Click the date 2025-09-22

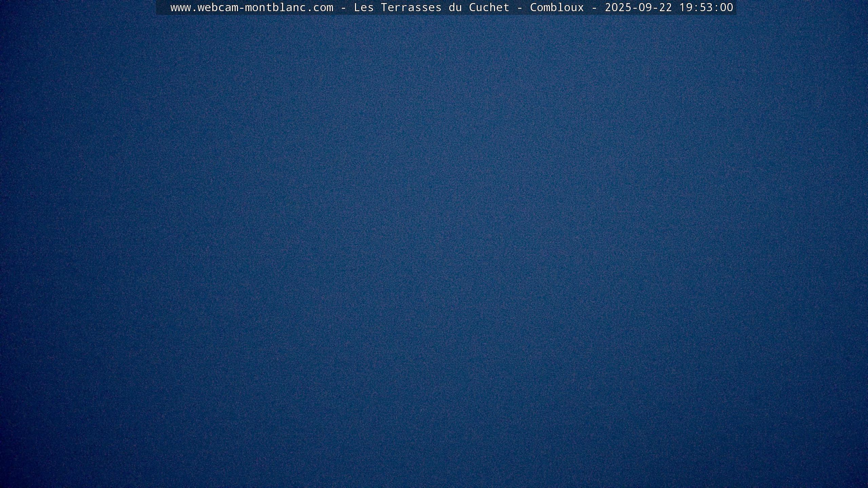pyautogui.click(x=638, y=7)
